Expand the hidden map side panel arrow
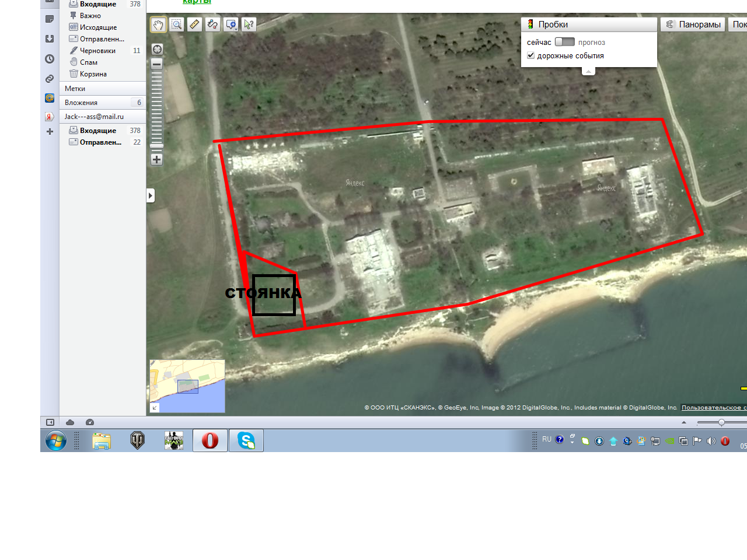Image resolution: width=747 pixels, height=560 pixels. click(x=151, y=195)
